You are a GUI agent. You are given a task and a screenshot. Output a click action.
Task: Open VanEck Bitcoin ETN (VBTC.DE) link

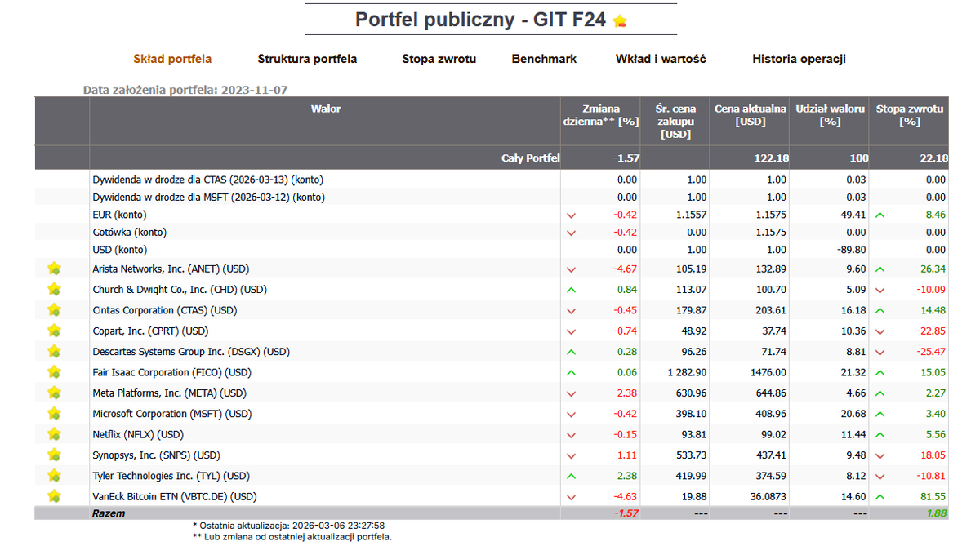(x=174, y=496)
